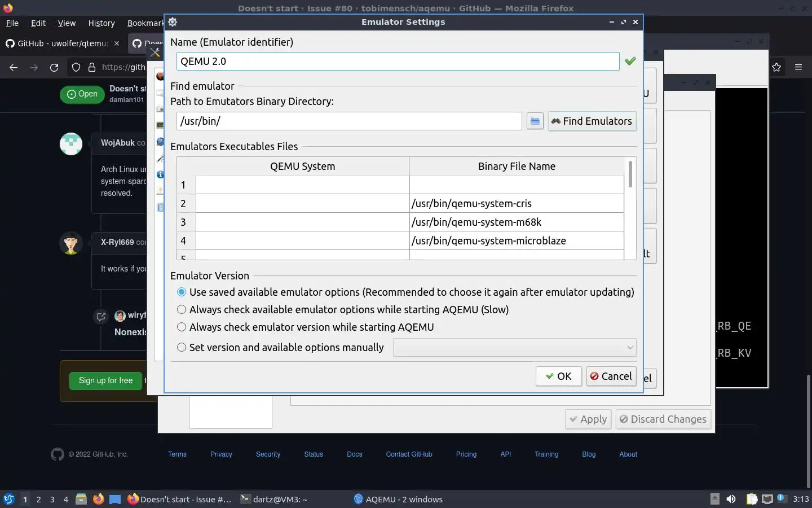Click X-Ryl669 avatar on GitHub page
The height and width of the screenshot is (508, 812).
71,243
